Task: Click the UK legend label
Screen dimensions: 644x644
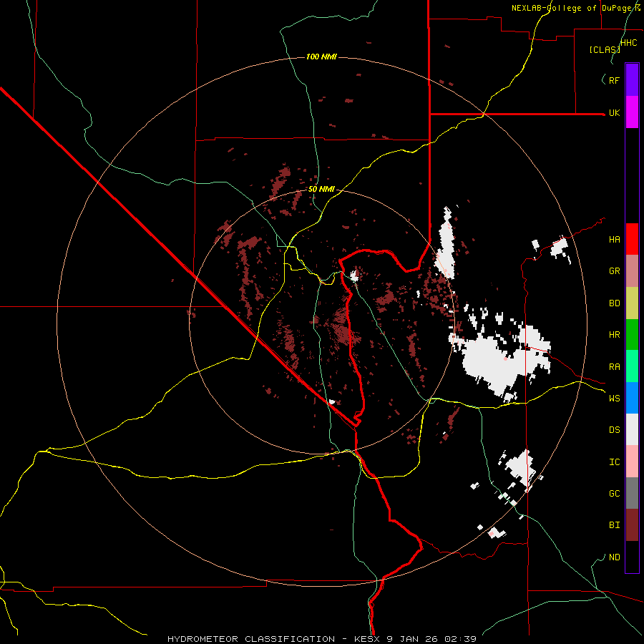Action: pyautogui.click(x=614, y=112)
